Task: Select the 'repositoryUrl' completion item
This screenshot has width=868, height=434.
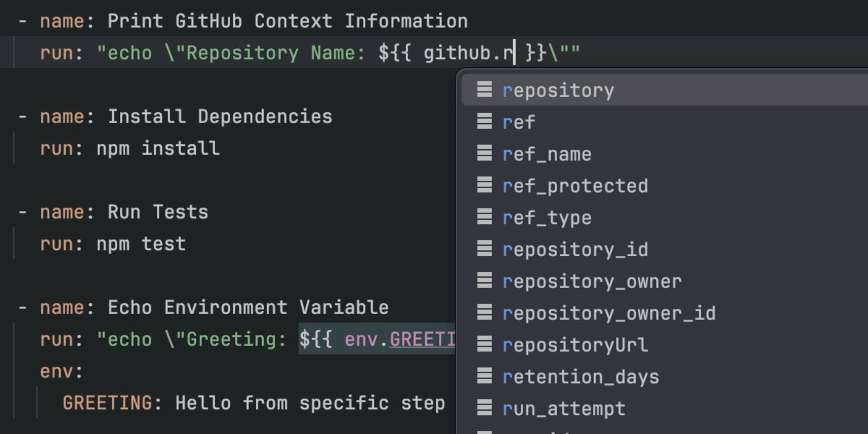Action: tap(665, 345)
